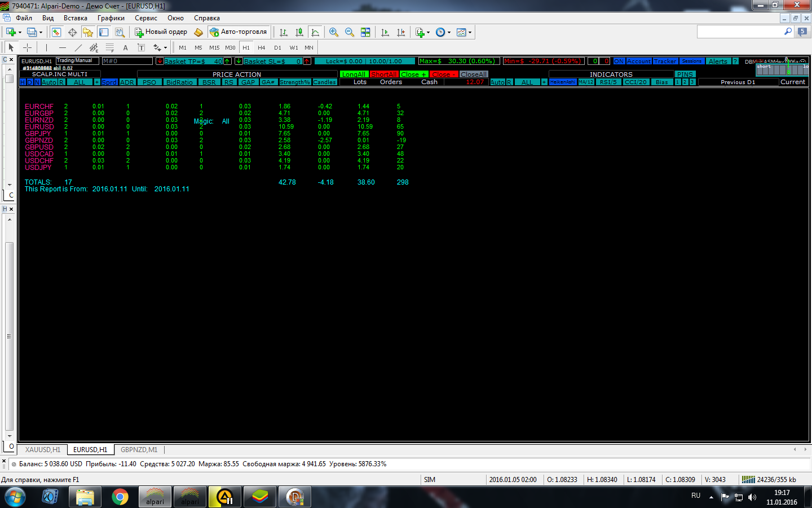Click the EURUSD row in report
Viewport: 812px width, 508px height.
pos(214,127)
